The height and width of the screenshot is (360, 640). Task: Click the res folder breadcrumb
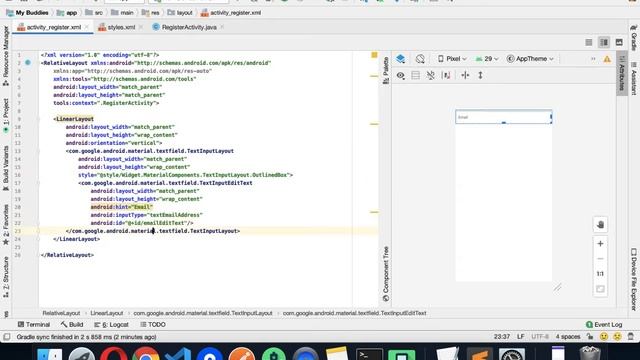pyautogui.click(x=150, y=13)
